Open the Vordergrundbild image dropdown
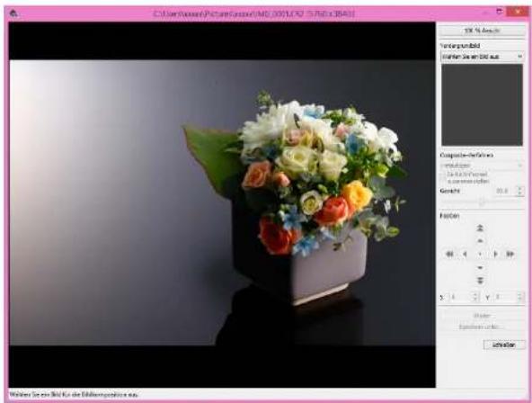The height and width of the screenshot is (403, 532). pyautogui.click(x=482, y=57)
